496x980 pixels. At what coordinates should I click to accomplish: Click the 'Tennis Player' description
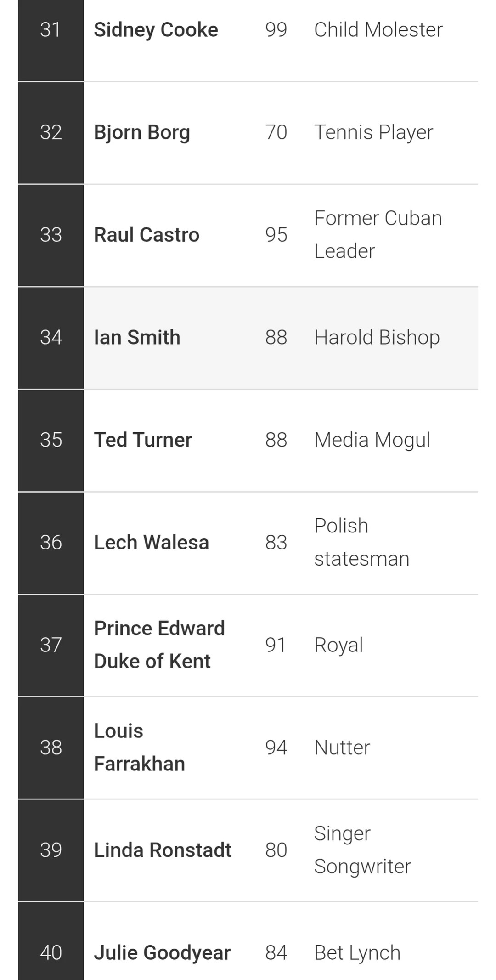tap(373, 133)
